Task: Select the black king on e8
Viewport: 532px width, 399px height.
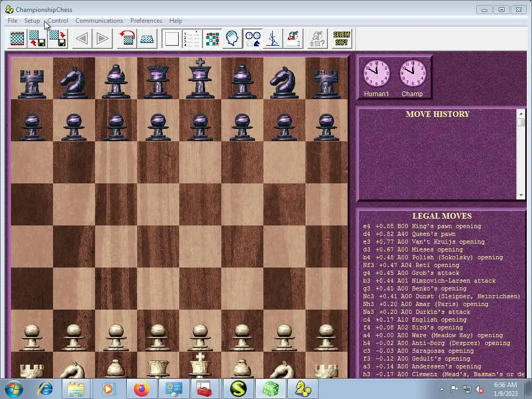Action: pyautogui.click(x=200, y=79)
